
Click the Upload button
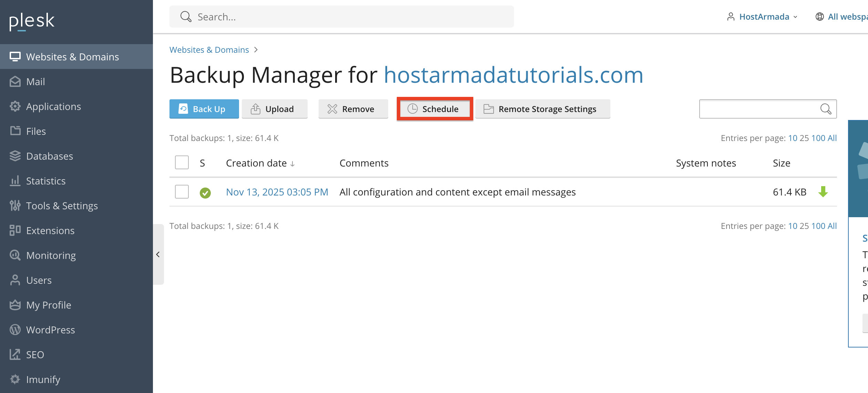(275, 109)
